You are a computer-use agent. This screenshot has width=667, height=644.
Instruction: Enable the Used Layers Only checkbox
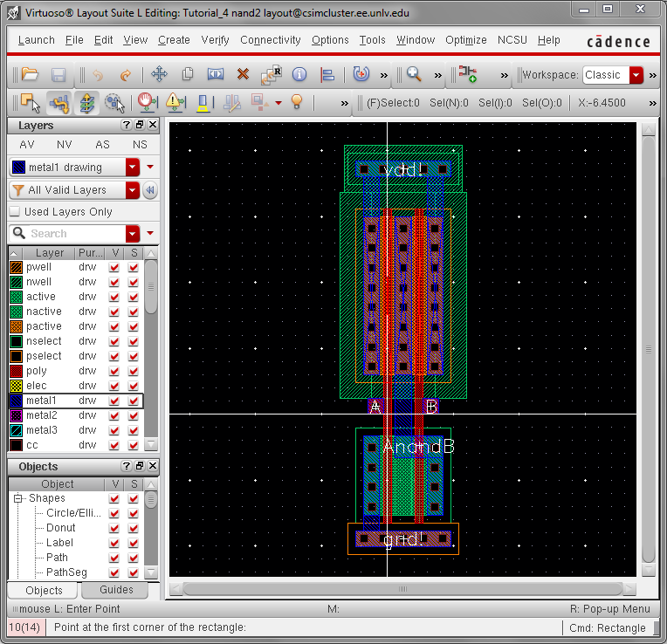point(15,212)
